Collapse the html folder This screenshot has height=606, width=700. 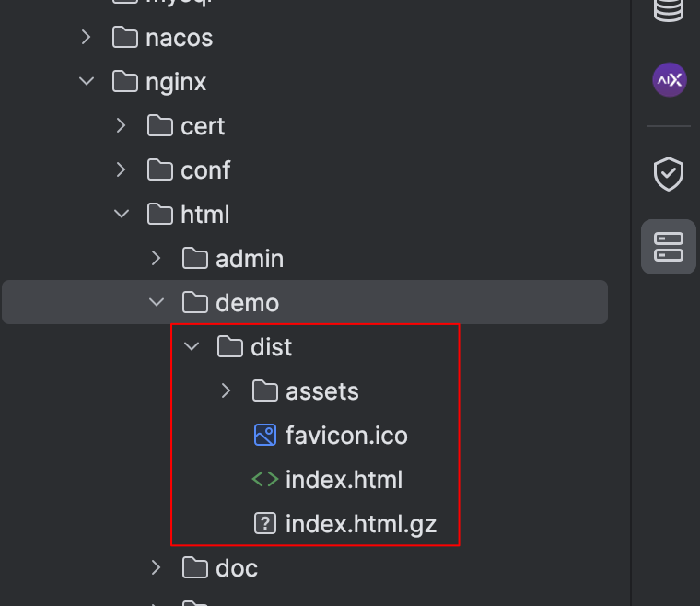click(x=122, y=215)
